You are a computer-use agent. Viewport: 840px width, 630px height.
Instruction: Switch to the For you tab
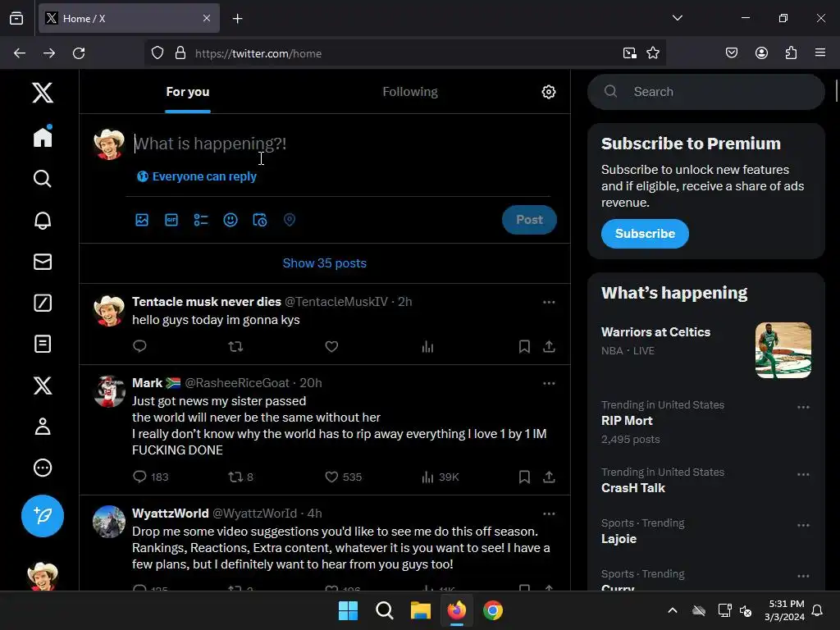[188, 92]
